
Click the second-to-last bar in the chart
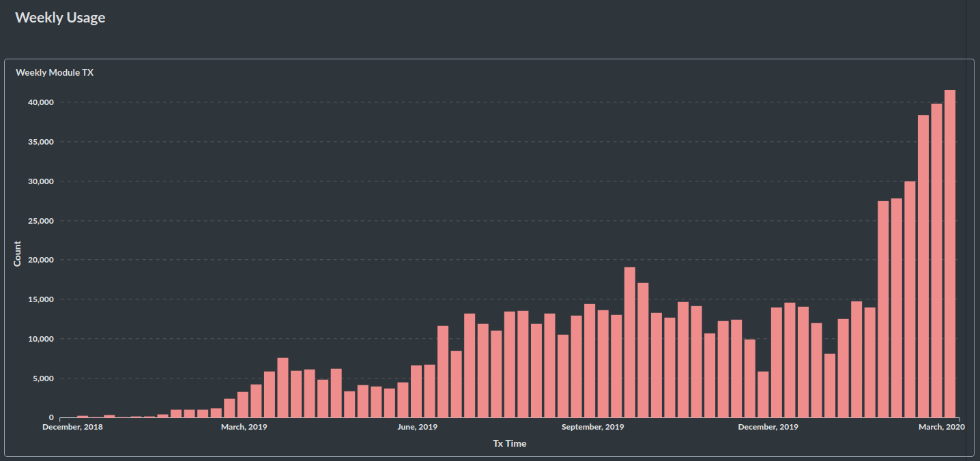click(936, 261)
